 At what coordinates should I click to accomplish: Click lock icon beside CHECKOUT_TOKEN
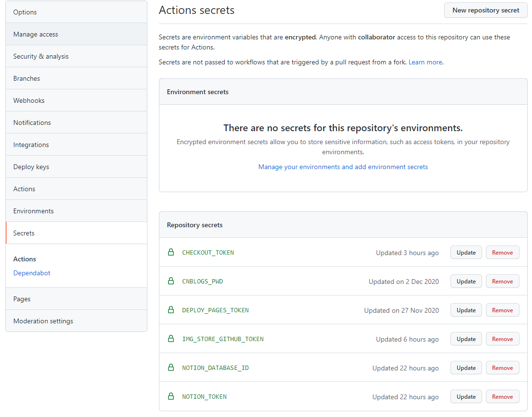tap(170, 252)
